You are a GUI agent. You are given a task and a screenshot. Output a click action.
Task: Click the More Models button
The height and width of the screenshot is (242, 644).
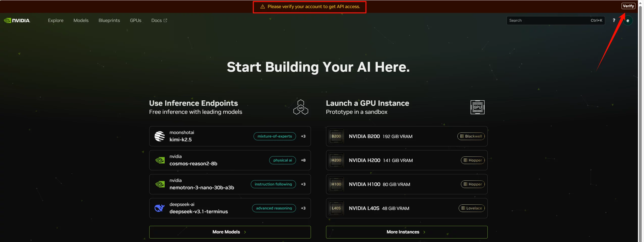(x=230, y=232)
